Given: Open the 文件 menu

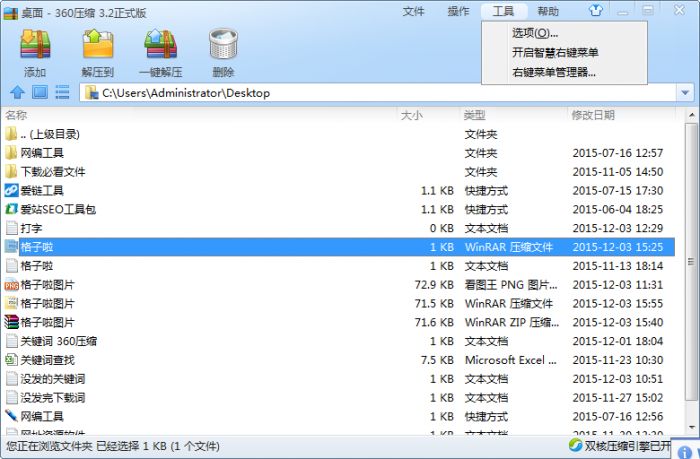Looking at the screenshot, I should click(414, 11).
